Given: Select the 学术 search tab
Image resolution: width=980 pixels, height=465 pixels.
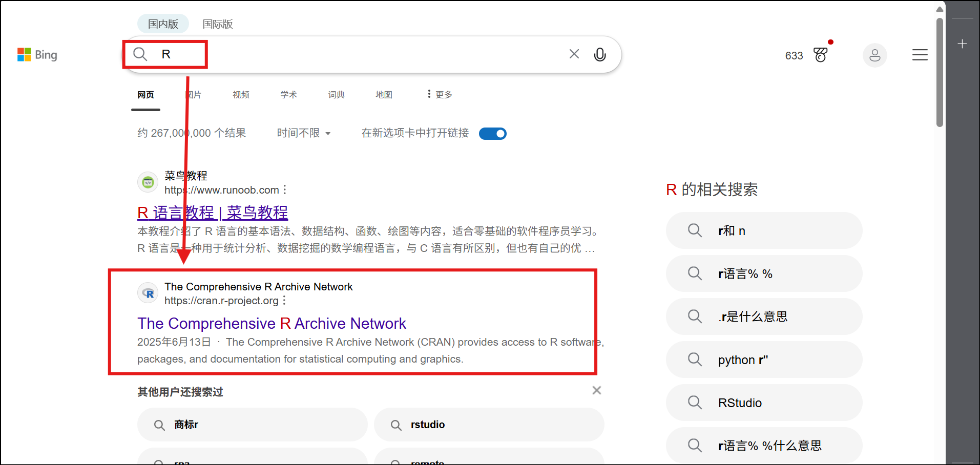Looking at the screenshot, I should tap(288, 95).
